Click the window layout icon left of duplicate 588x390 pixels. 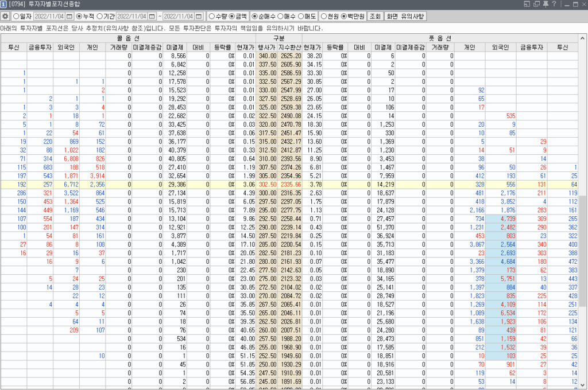coord(528,5)
